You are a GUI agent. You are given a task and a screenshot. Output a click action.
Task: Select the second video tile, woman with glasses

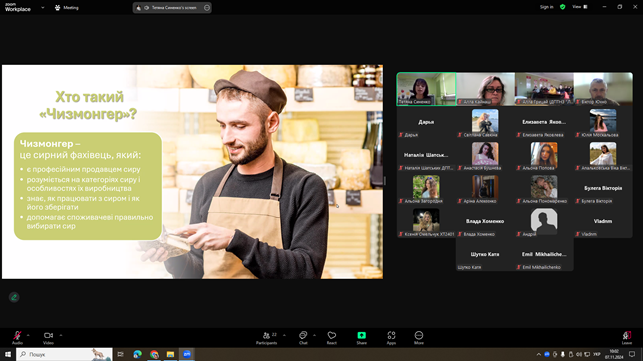pos(486,89)
